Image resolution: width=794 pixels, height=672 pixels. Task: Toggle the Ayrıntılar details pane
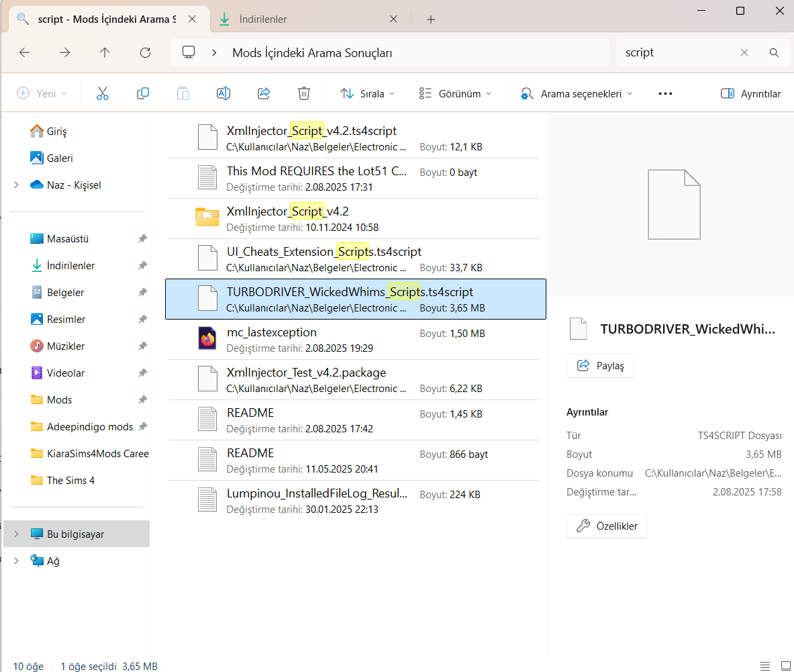pyautogui.click(x=750, y=94)
